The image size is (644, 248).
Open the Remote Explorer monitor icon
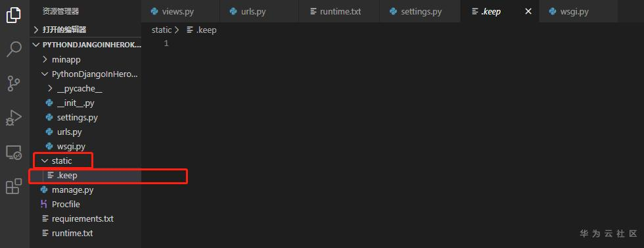coord(14,153)
